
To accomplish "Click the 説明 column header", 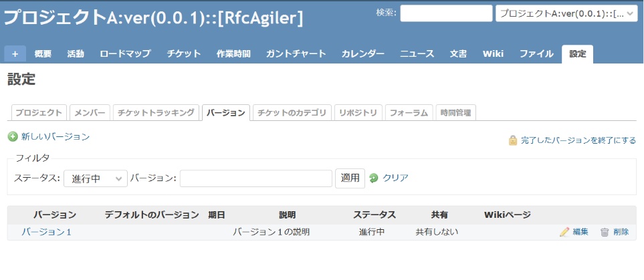I will coord(288,215).
